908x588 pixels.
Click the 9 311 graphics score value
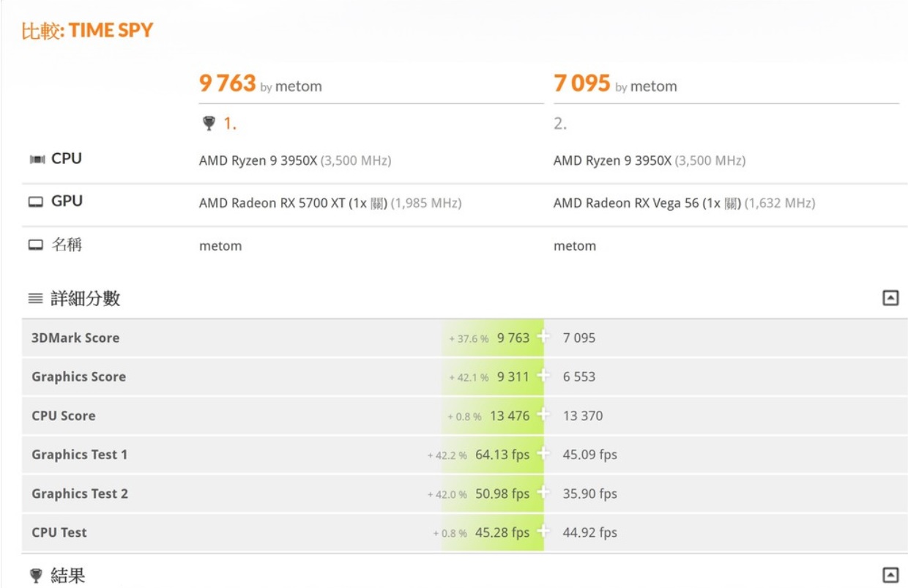[513, 376]
